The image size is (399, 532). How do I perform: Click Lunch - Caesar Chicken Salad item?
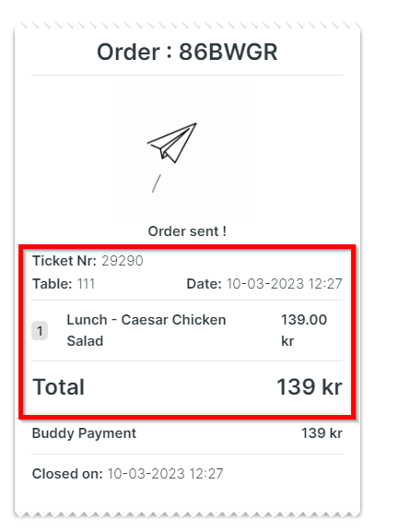click(x=147, y=330)
